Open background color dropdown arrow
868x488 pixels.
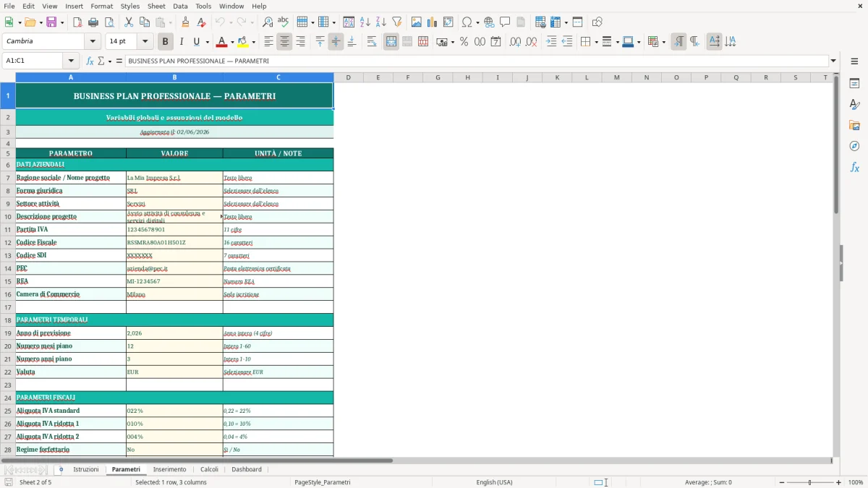coord(254,42)
